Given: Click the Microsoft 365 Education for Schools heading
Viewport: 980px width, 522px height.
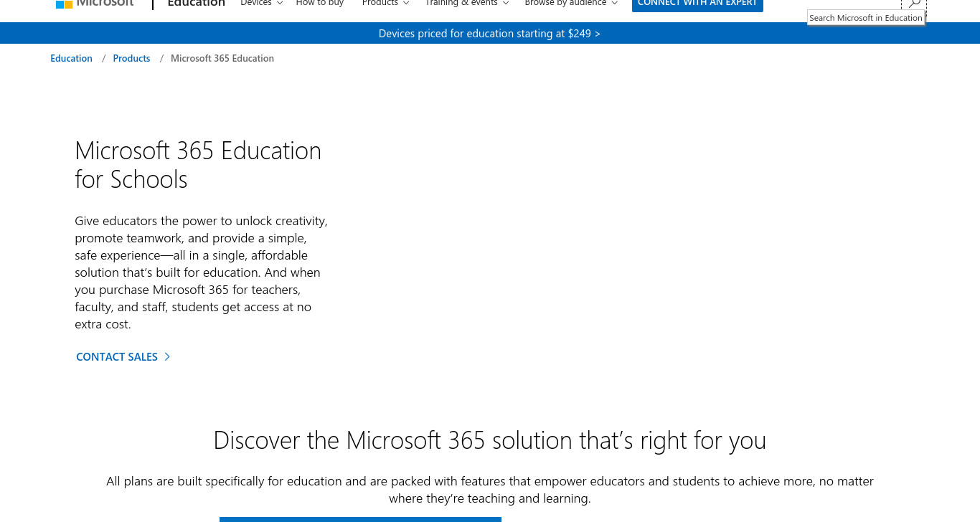Looking at the screenshot, I should click(x=198, y=165).
